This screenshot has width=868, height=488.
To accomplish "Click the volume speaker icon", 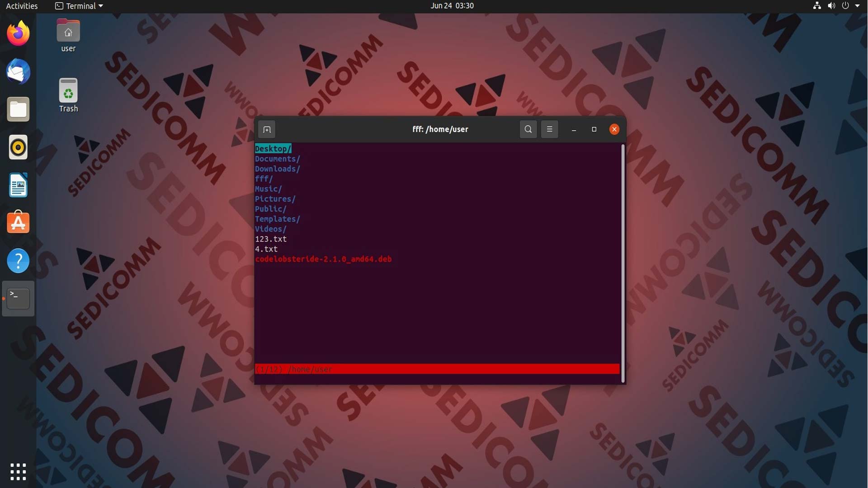I will (831, 6).
